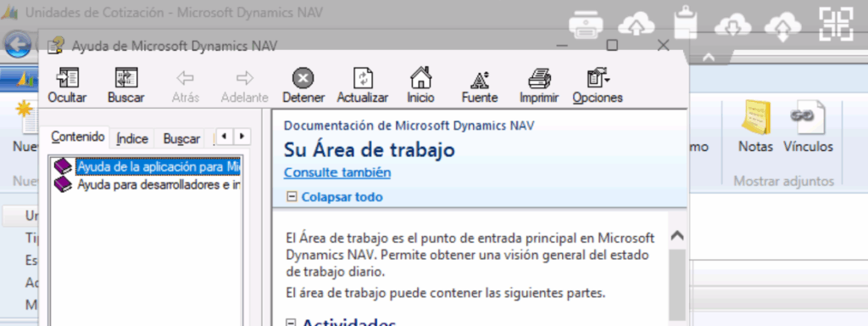This screenshot has height=326, width=868.
Task: Collapse the NAV ribbon with chevron
Action: pos(709,58)
